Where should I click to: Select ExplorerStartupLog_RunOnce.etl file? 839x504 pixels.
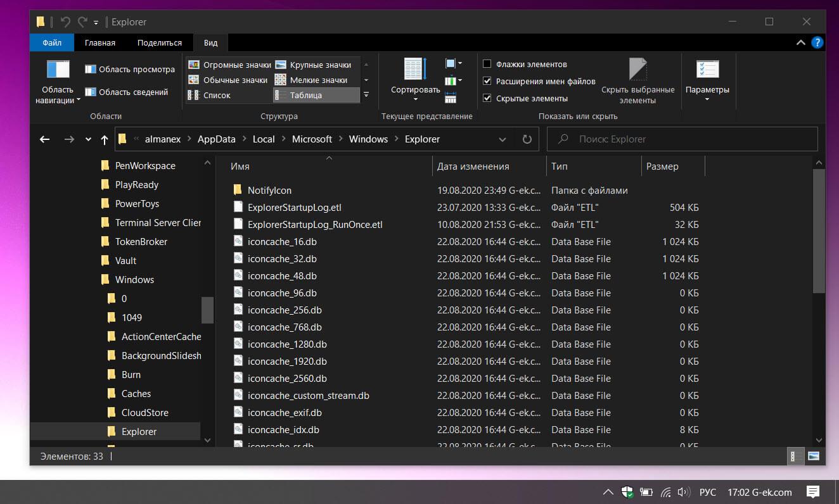[x=315, y=224]
